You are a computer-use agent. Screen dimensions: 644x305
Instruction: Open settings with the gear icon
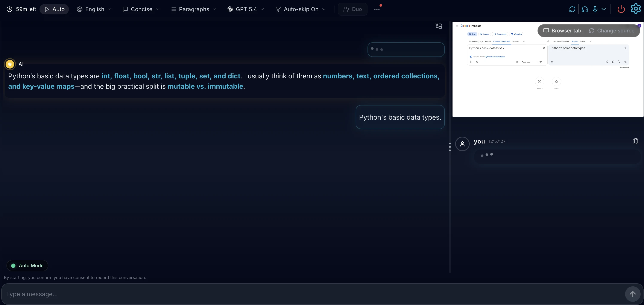point(636,9)
